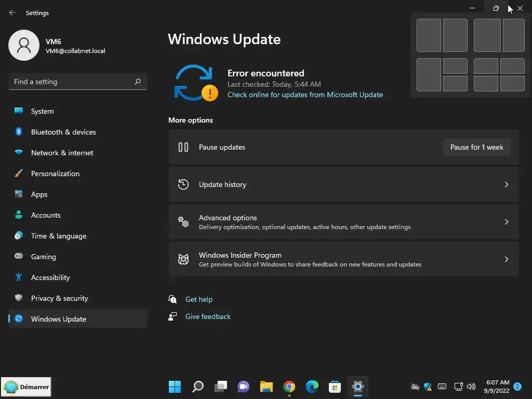
Task: Open the Windows Start menu icon
Action: [175, 387]
